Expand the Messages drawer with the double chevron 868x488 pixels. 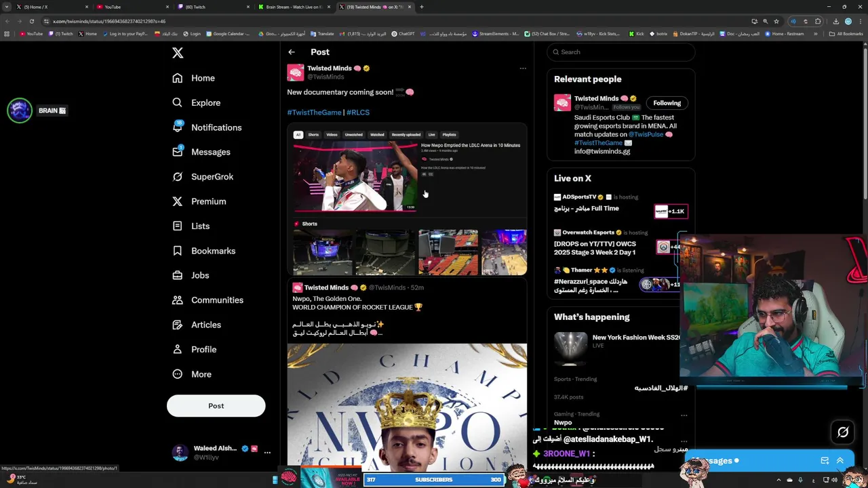(x=840, y=461)
